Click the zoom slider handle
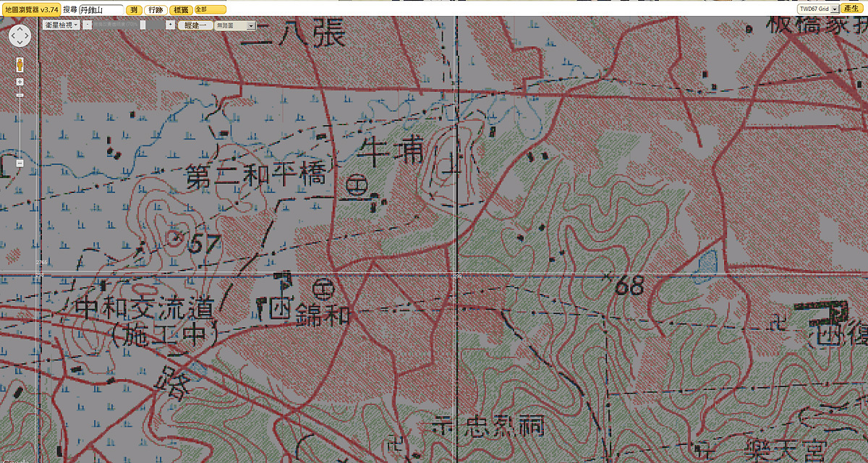The width and height of the screenshot is (868, 463). (20, 95)
